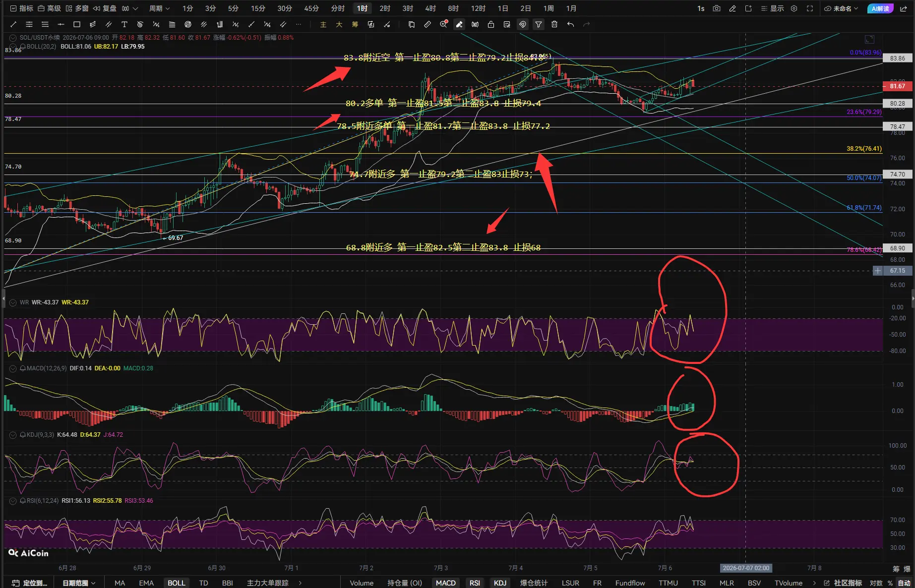Select the rectangle drawing tool
Image resolution: width=915 pixels, height=588 pixels.
point(77,24)
